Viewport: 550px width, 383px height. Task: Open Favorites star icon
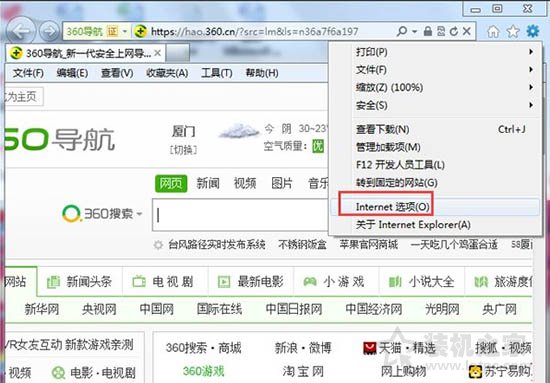coord(513,32)
